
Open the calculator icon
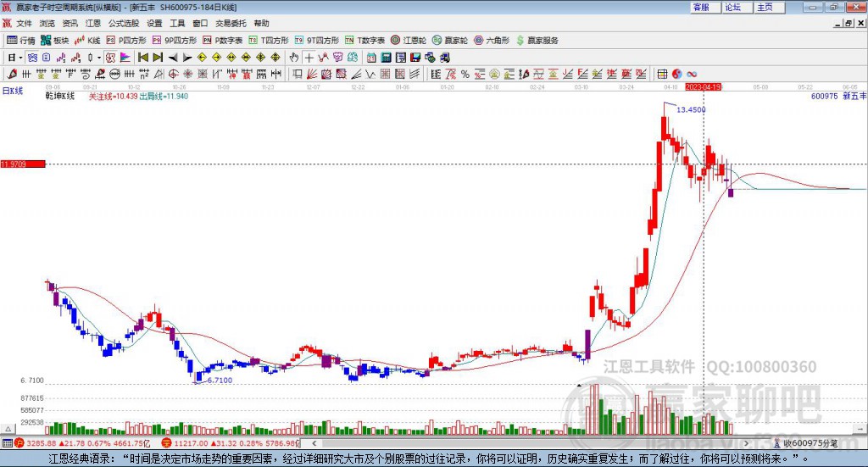[x=387, y=58]
